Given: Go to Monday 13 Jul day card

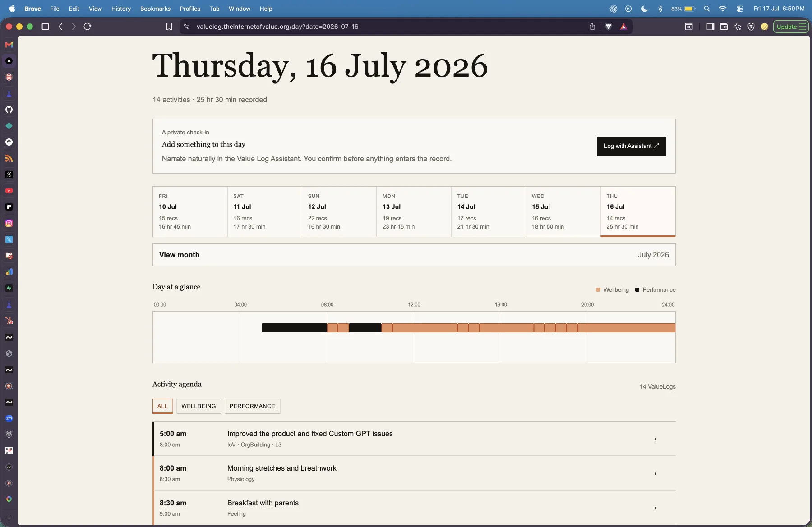Looking at the screenshot, I should (414, 211).
